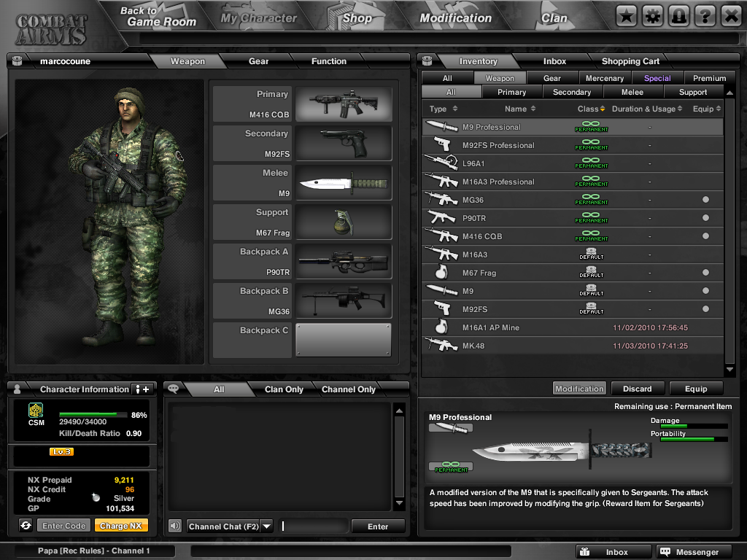Switch to the Function tab
The width and height of the screenshot is (747, 560).
tap(329, 61)
